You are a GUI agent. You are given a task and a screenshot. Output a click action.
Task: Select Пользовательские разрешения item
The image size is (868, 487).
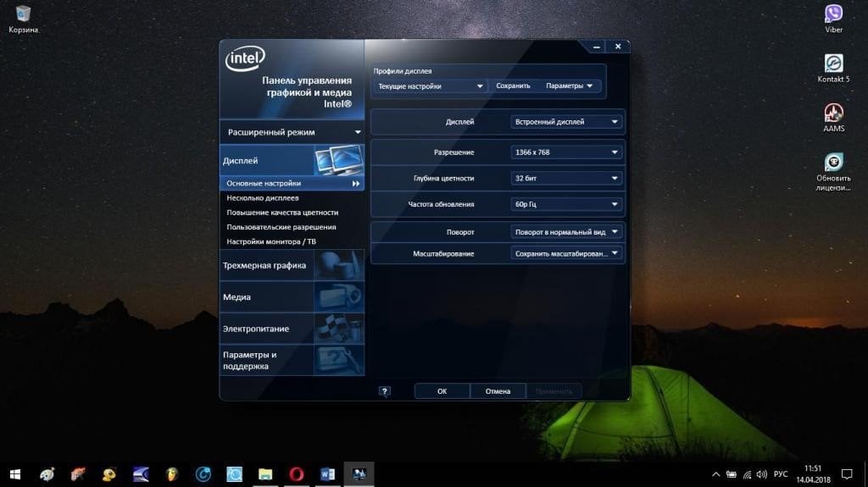281,227
